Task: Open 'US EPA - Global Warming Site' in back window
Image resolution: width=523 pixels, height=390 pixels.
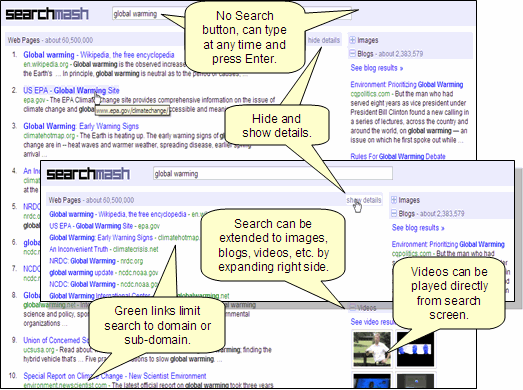Action: click(71, 90)
